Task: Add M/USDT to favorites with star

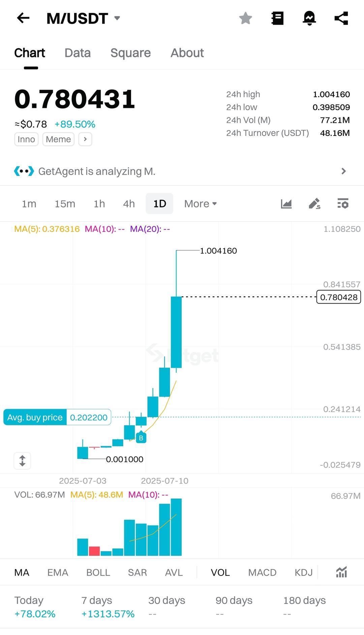Action: 245,18
